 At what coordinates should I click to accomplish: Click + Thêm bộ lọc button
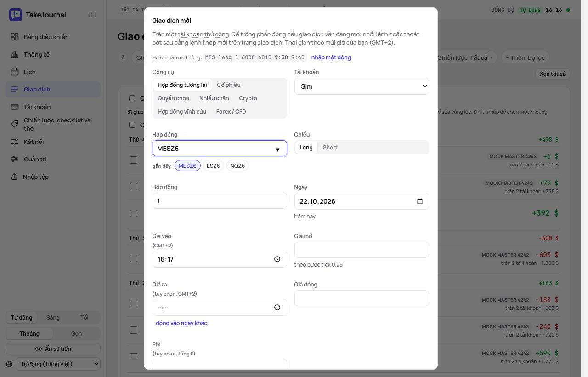(526, 57)
